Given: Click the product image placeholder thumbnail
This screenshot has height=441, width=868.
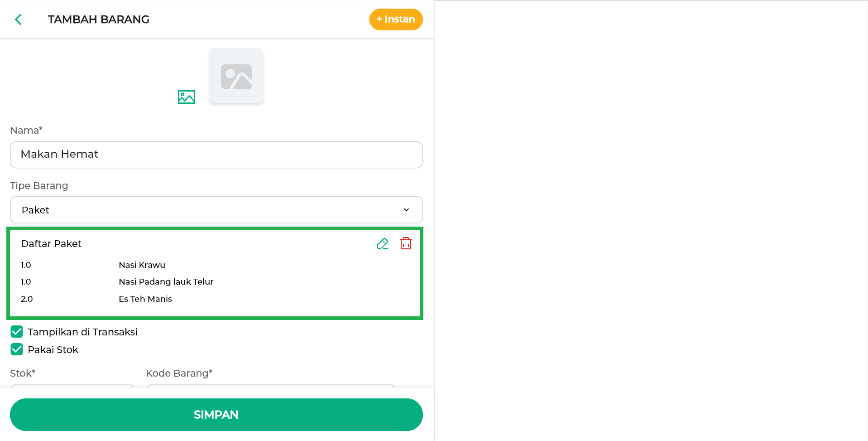Looking at the screenshot, I should click(x=236, y=76).
